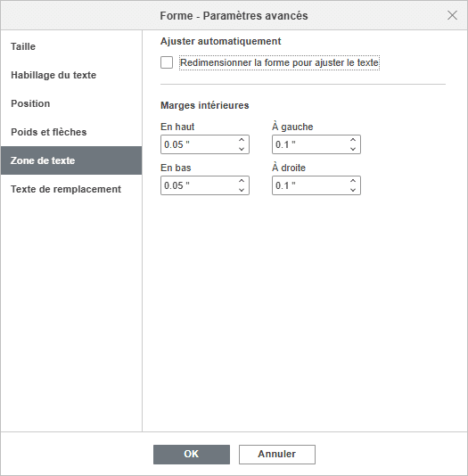
Task: Increase the À gauche margin value
Action: click(353, 140)
